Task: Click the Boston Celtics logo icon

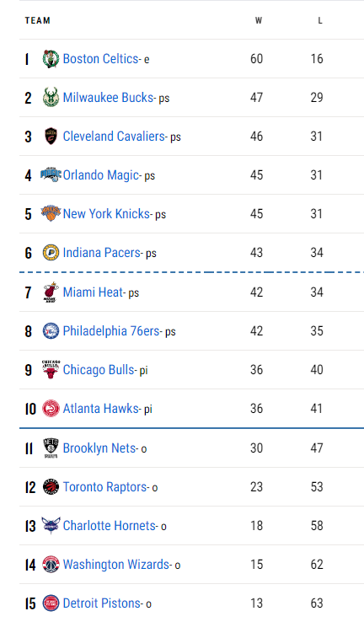Action: 51,59
